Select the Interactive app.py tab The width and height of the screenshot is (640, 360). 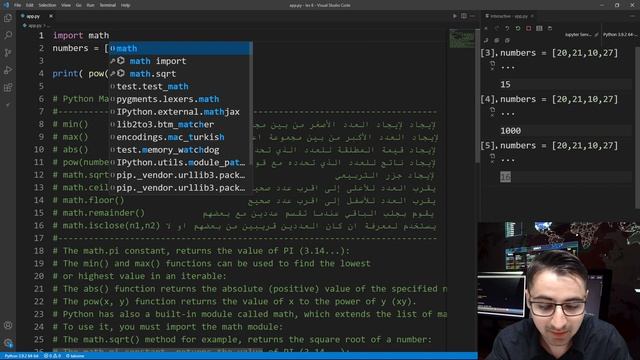coord(509,16)
